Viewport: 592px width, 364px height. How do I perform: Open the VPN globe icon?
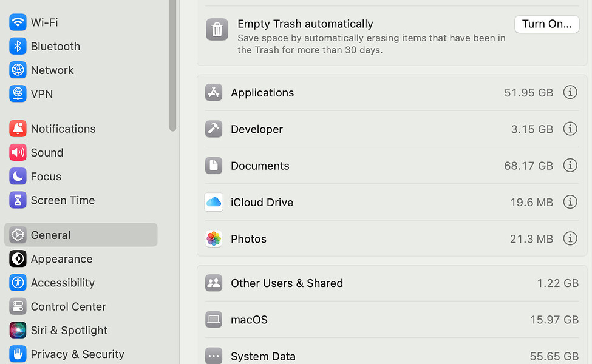click(x=18, y=93)
